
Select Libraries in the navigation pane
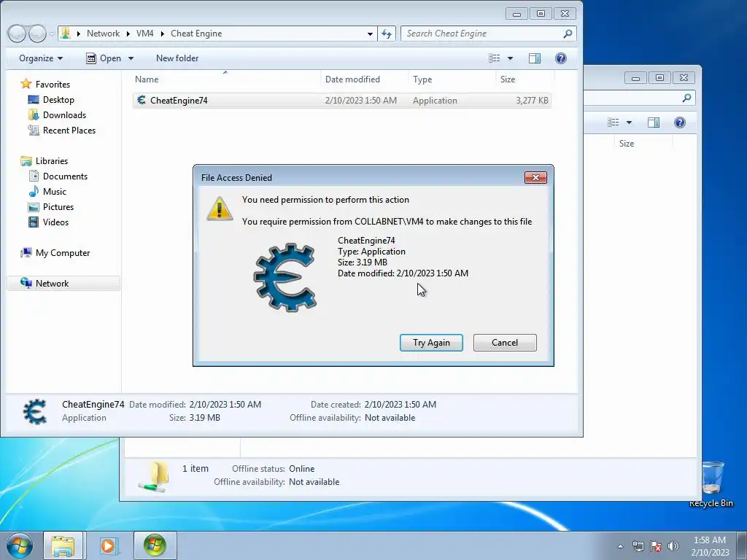coord(52,161)
